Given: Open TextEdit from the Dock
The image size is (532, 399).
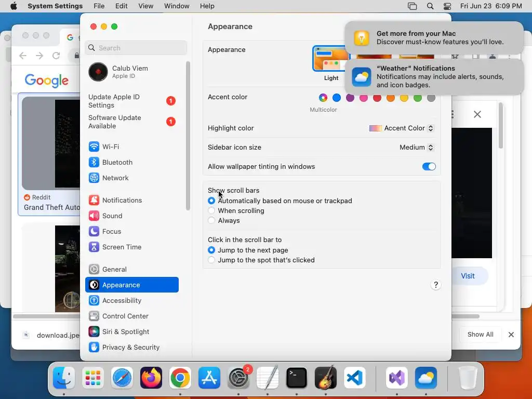Looking at the screenshot, I should (268, 378).
